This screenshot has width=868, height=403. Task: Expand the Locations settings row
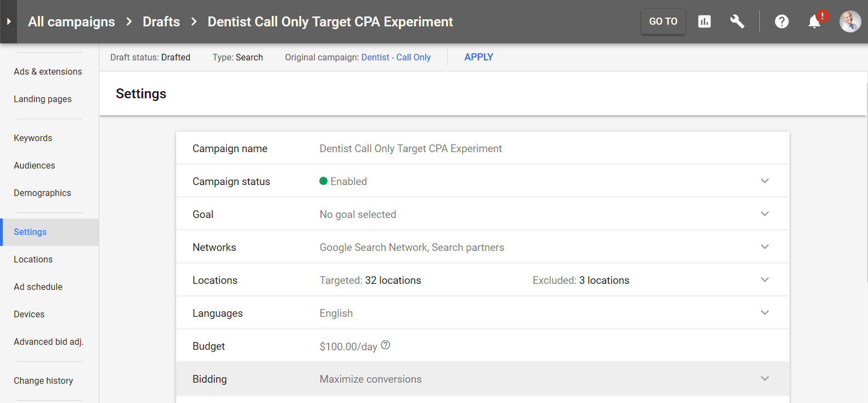(x=765, y=280)
